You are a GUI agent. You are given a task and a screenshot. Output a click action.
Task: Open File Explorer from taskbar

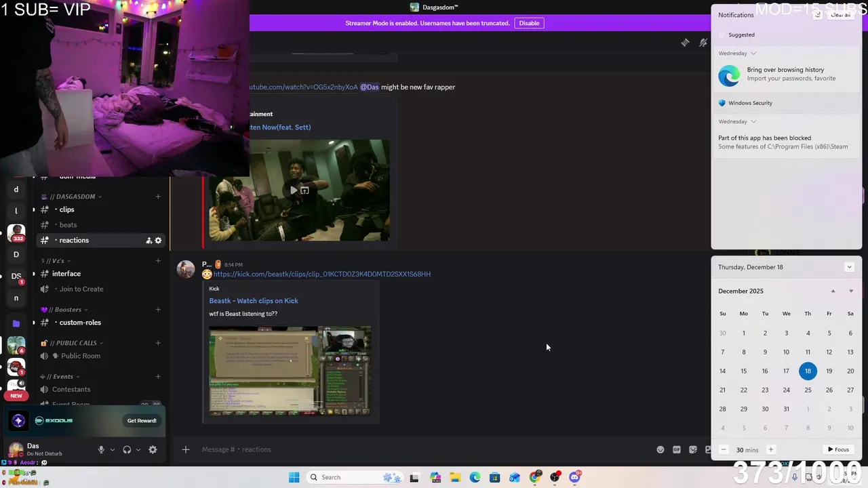[x=455, y=477]
